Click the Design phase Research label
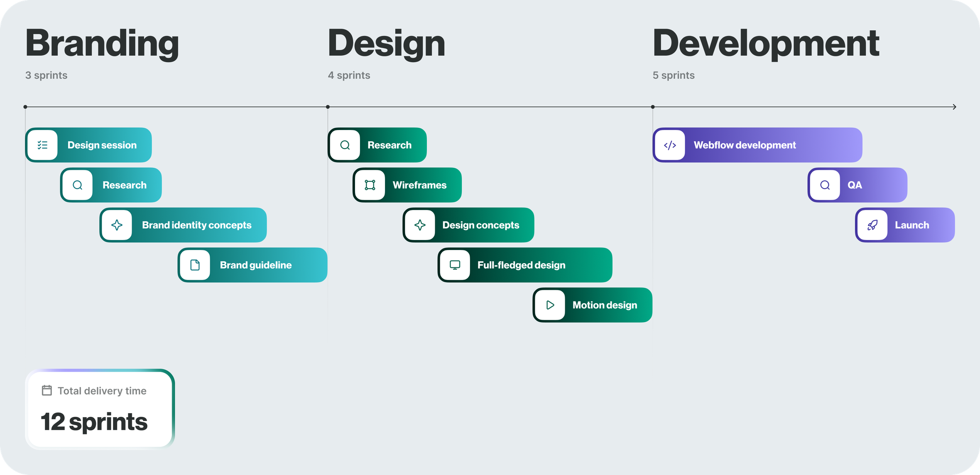Viewport: 980px width, 475px height. point(389,145)
